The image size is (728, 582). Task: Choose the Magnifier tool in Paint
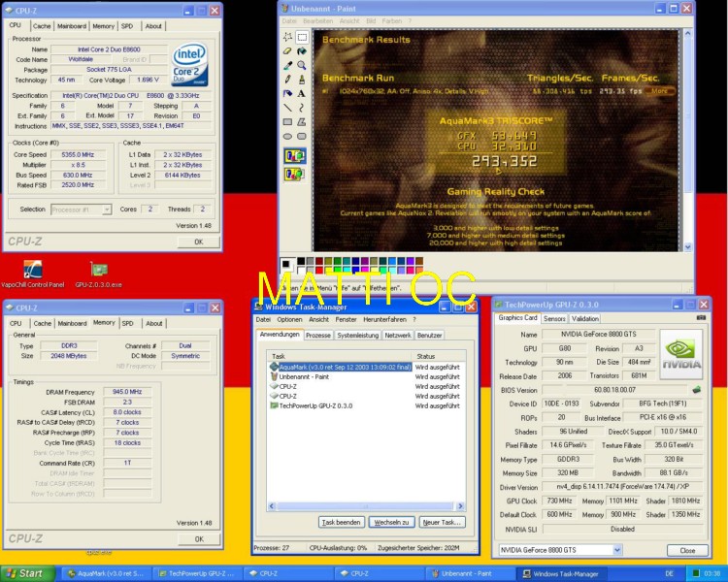[x=302, y=65]
